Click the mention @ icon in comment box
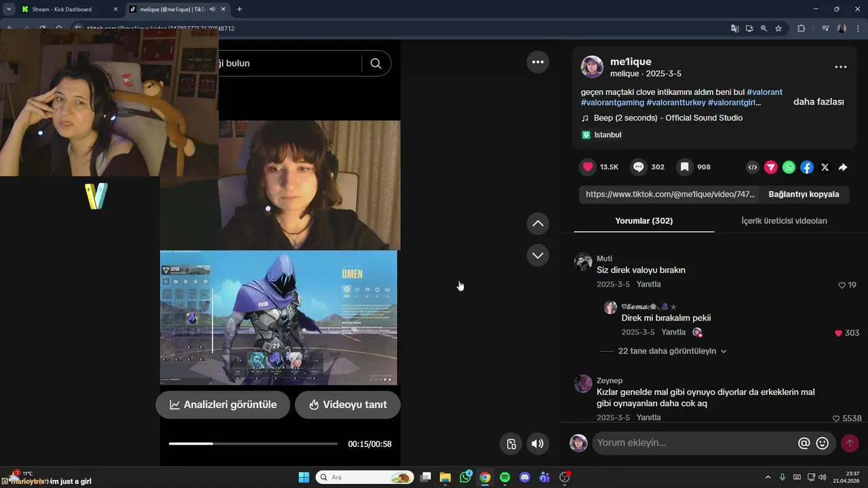This screenshot has height=488, width=868. tap(804, 443)
